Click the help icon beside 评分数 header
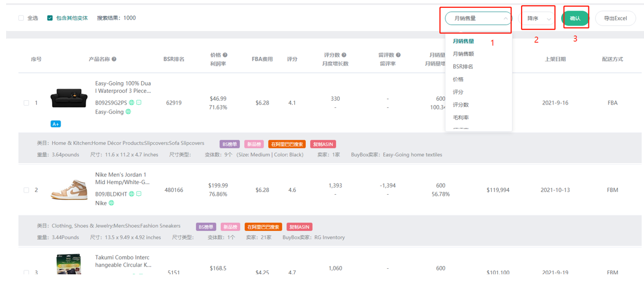Screen dimensions: 644x281 tap(344, 55)
